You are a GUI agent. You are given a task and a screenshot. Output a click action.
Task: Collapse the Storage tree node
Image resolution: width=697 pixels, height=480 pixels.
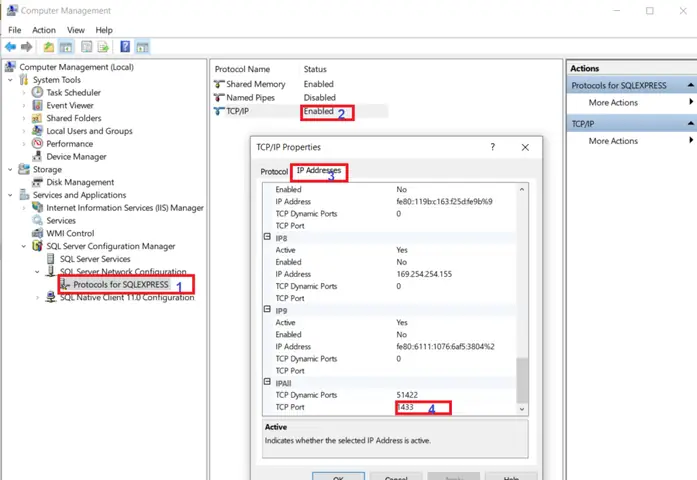point(10,169)
